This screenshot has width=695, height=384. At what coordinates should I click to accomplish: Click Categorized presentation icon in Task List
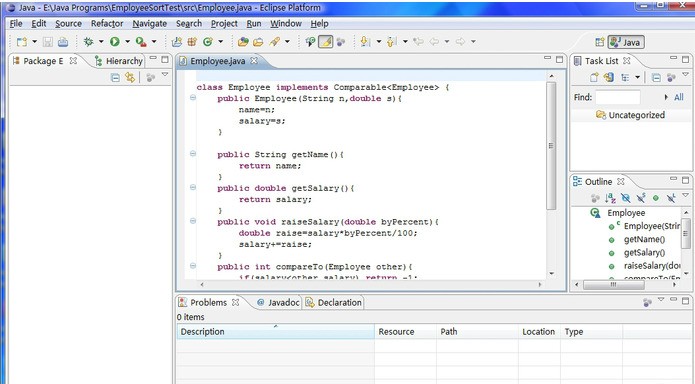point(625,77)
